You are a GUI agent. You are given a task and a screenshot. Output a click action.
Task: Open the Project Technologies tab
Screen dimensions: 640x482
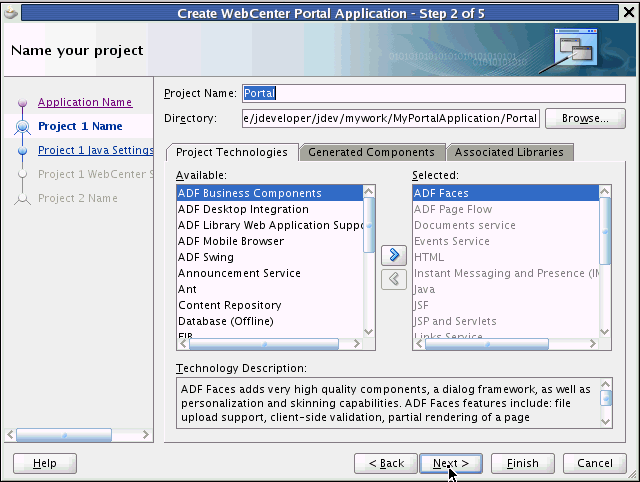click(x=231, y=152)
